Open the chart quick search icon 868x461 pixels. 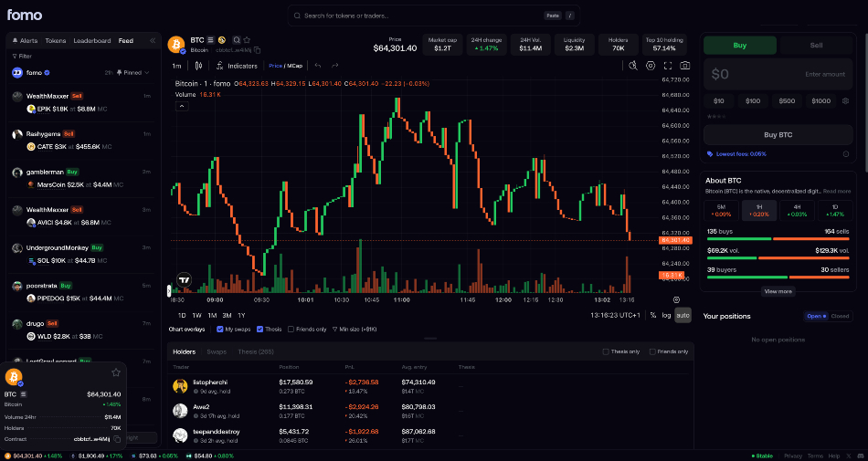633,66
